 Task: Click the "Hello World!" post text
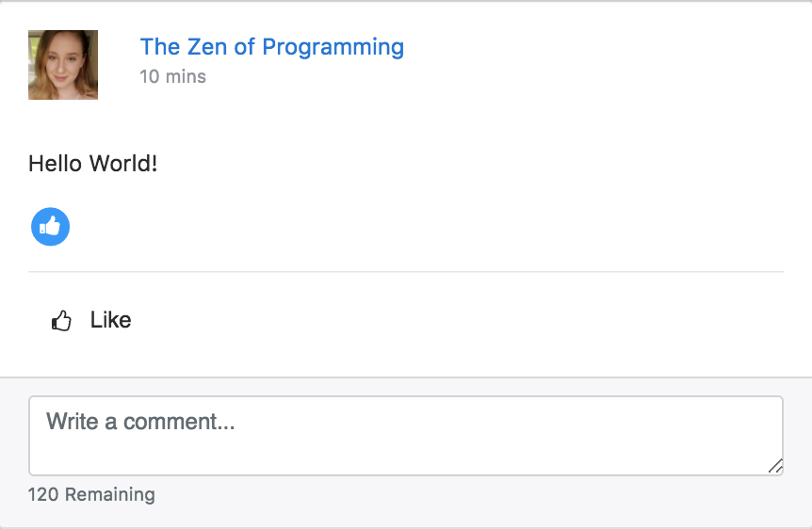[92, 164]
